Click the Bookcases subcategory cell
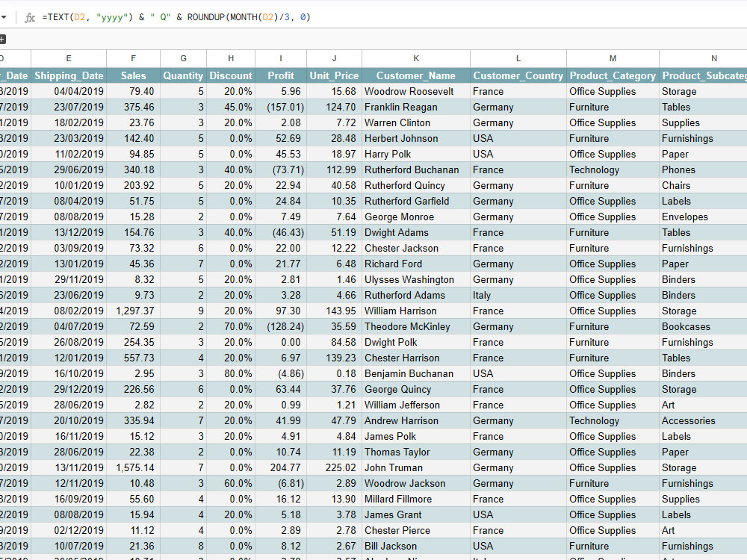 tap(703, 327)
